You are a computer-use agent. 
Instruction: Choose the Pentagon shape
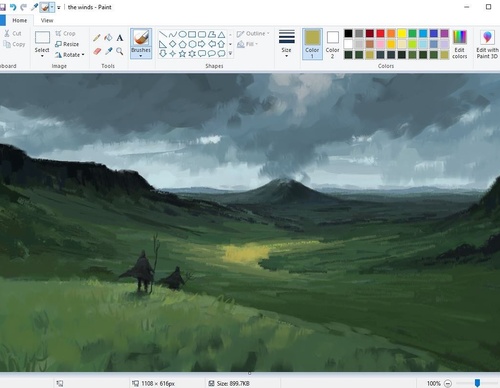182,44
